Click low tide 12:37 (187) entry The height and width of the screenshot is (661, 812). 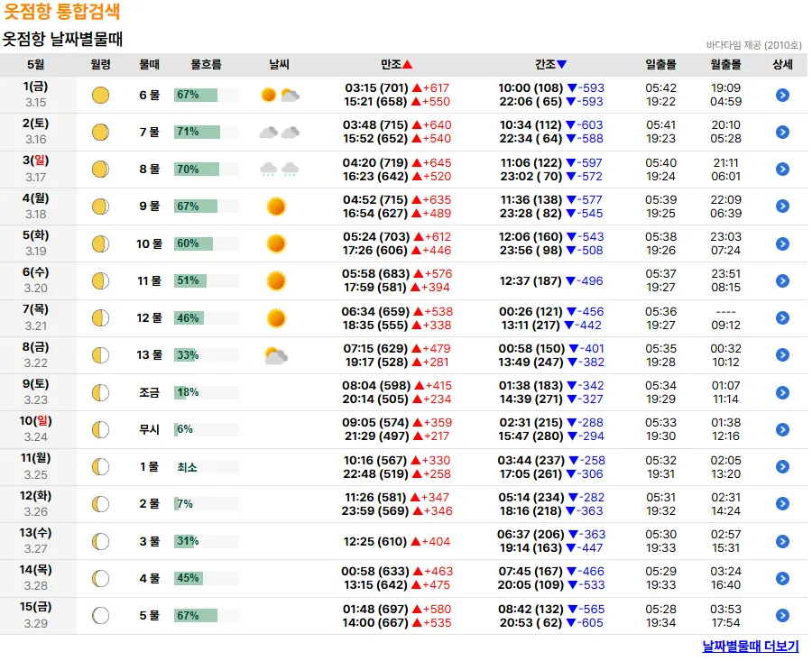pyautogui.click(x=551, y=281)
